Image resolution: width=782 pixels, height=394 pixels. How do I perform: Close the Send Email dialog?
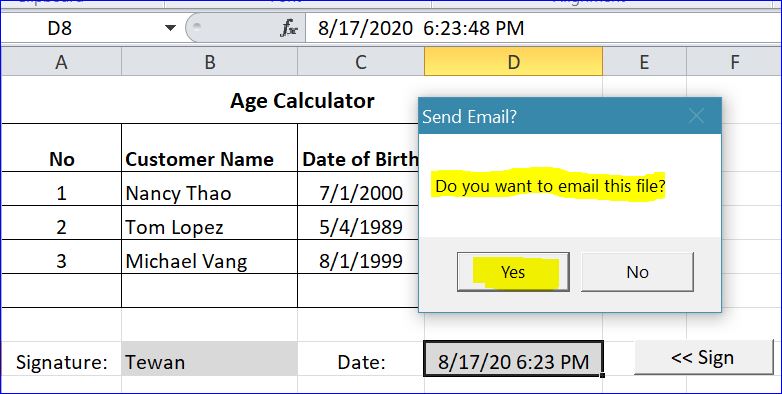(696, 116)
